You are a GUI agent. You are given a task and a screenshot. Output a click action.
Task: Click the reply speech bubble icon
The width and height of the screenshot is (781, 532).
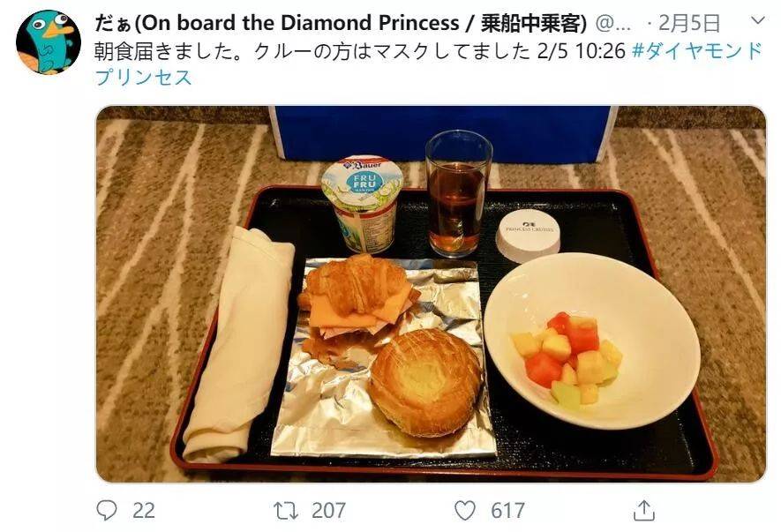(107, 510)
